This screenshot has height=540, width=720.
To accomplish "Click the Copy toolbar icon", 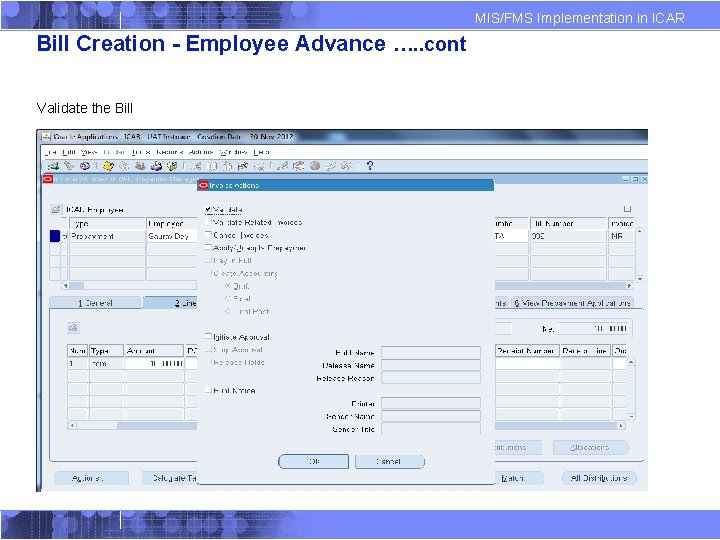I will 213,166.
